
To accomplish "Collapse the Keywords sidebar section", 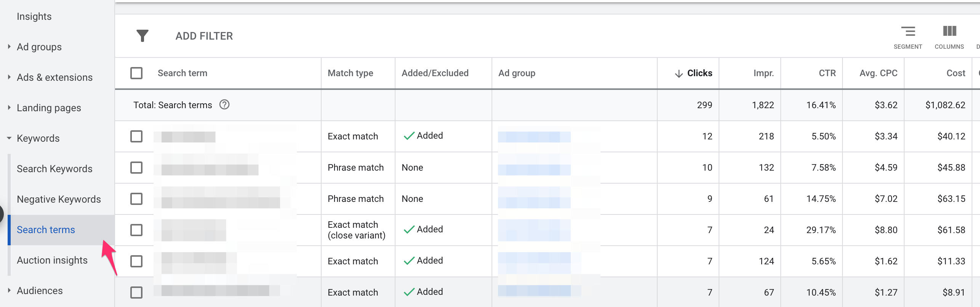I will (9, 138).
